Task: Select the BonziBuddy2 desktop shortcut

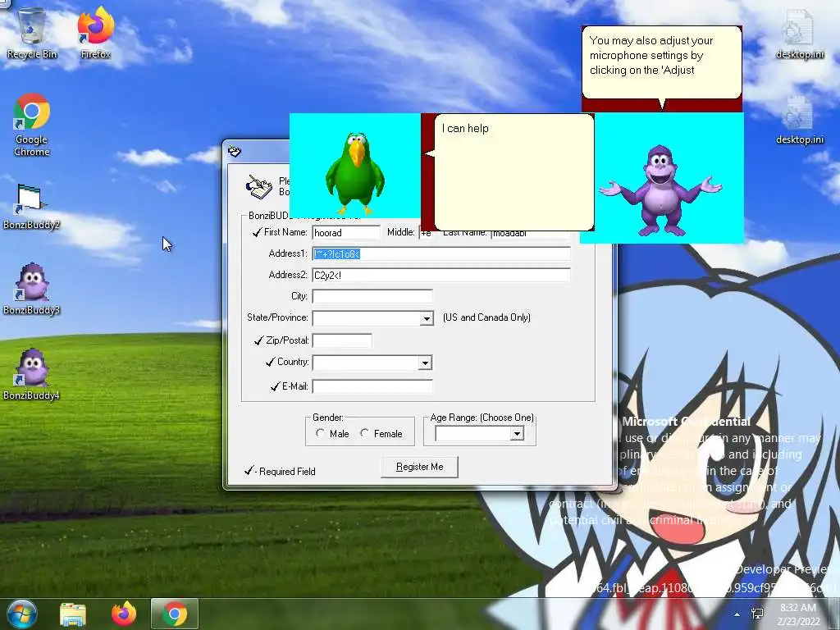Action: [x=32, y=207]
